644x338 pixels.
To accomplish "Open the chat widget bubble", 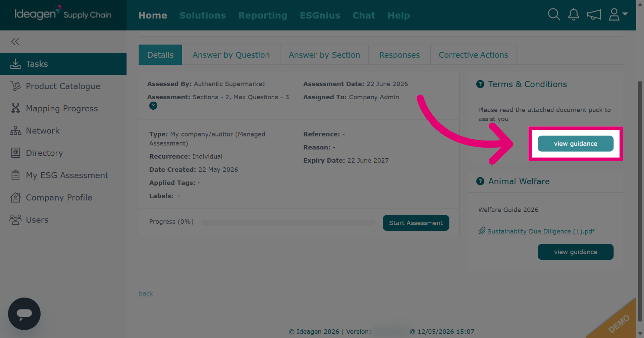I will point(24,314).
